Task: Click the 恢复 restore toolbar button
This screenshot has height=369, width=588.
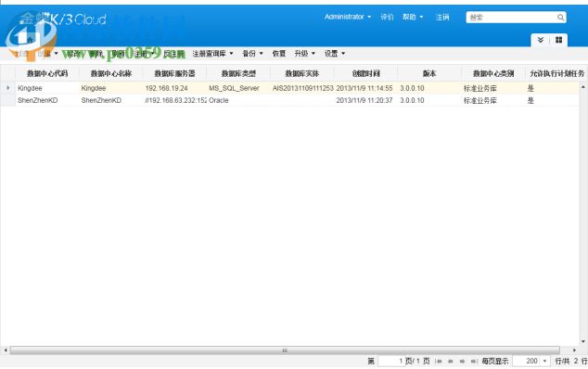Action: point(278,54)
